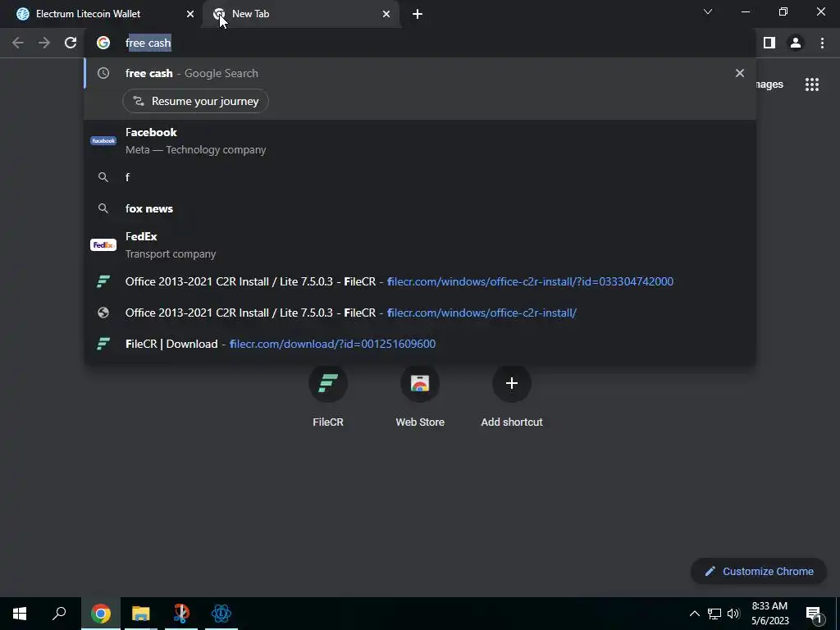Viewport: 840px width, 630px height.
Task: Open the side panel icon
Action: [x=769, y=43]
